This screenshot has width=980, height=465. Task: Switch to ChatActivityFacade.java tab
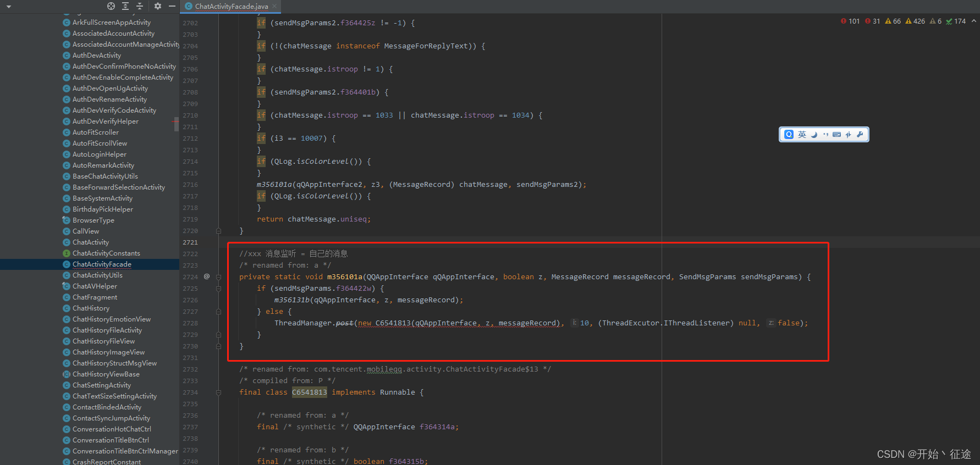click(x=231, y=7)
